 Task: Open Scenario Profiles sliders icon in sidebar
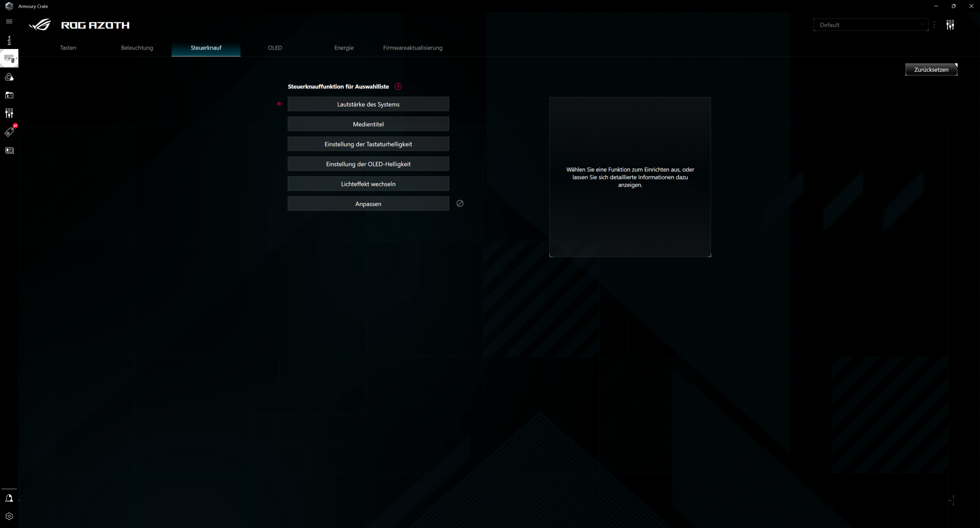[x=9, y=113]
